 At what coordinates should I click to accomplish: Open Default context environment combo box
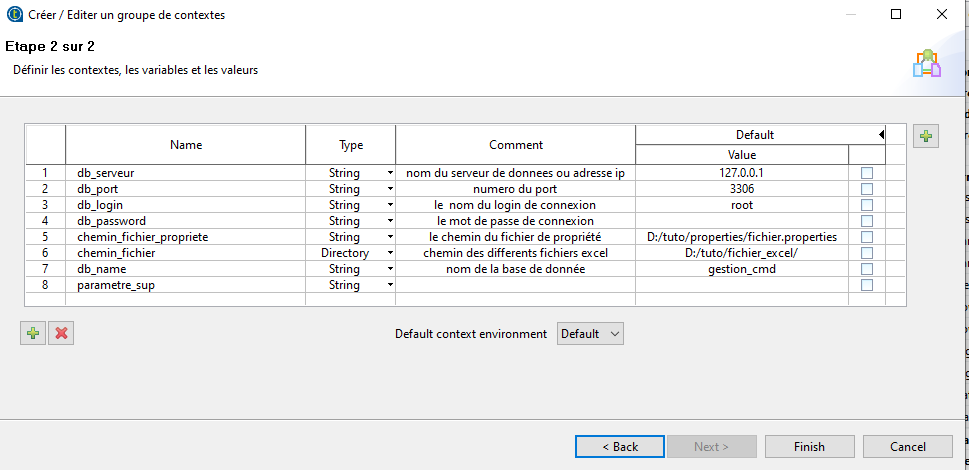click(590, 334)
